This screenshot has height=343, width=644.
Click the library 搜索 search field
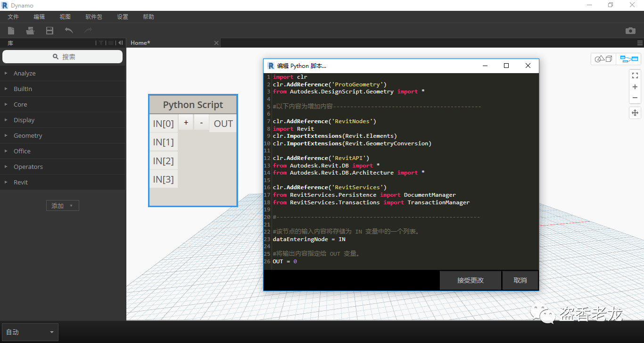63,57
